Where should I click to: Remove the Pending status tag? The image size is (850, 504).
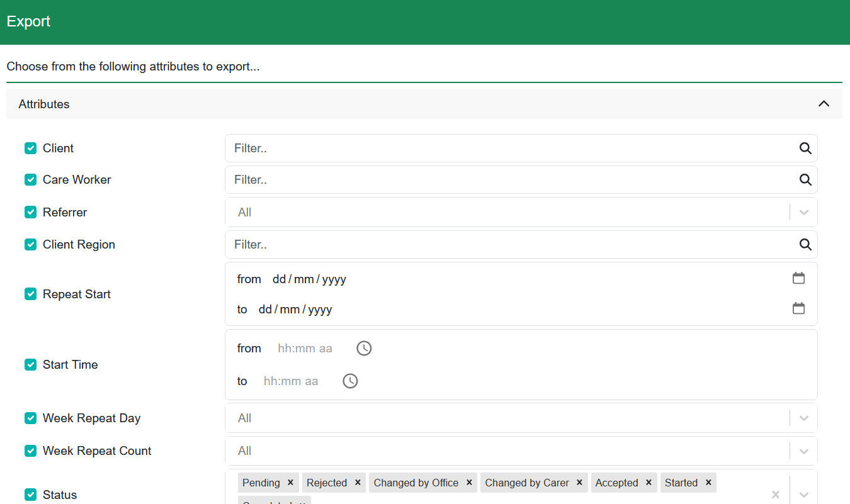290,483
